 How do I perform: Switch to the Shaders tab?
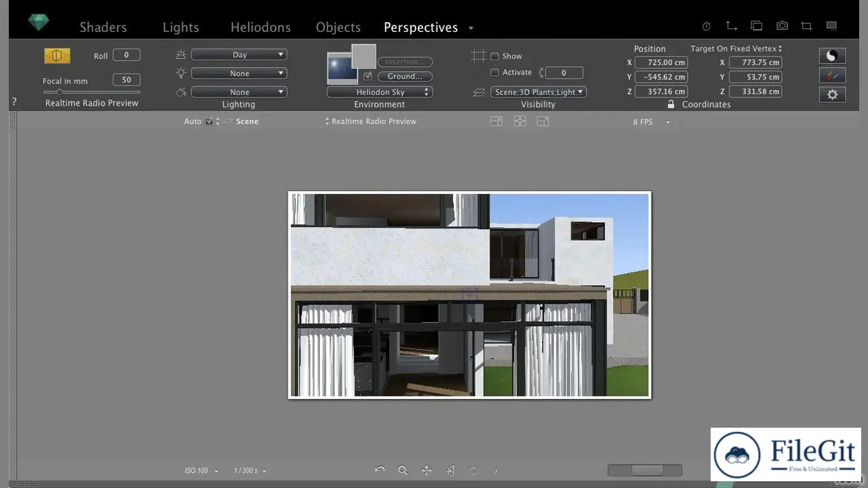(103, 27)
